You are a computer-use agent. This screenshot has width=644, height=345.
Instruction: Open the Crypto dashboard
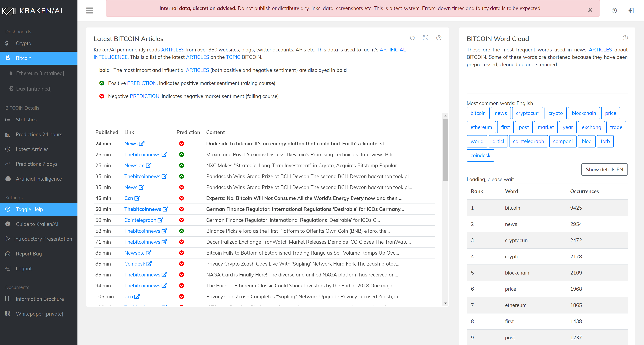(x=23, y=43)
